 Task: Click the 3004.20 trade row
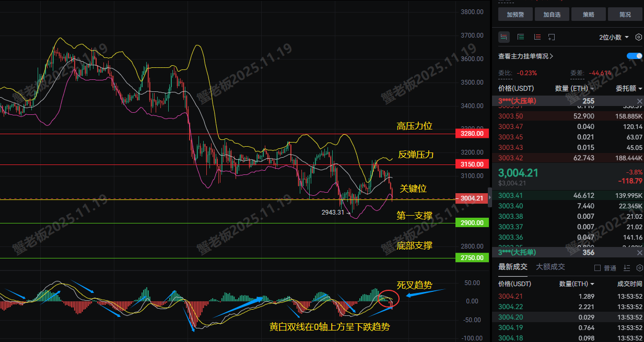tap(568, 317)
